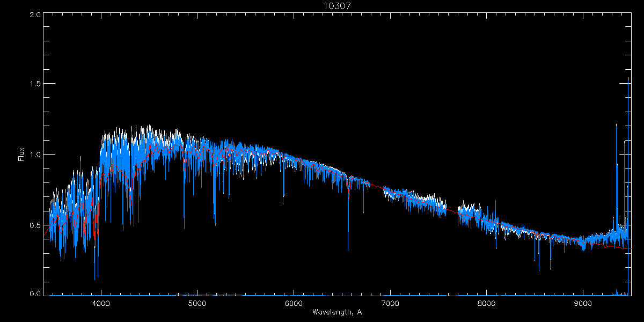644x322 pixels.
Task: Click the x-axis tick label "9000"
Action: coord(583,303)
